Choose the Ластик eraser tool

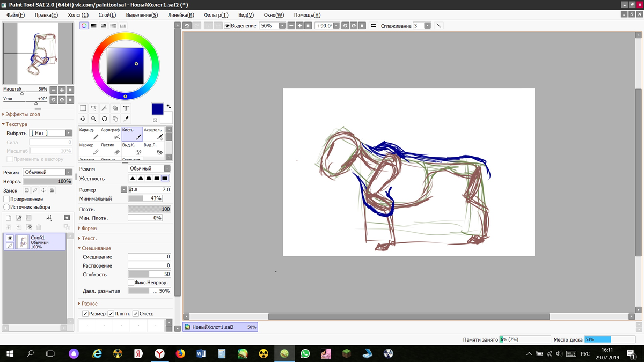point(111,149)
